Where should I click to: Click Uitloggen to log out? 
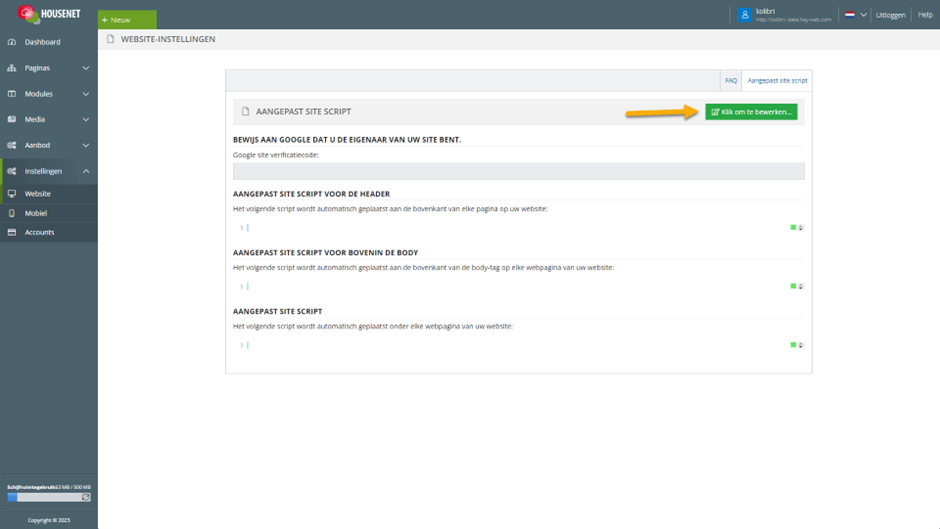pos(890,15)
